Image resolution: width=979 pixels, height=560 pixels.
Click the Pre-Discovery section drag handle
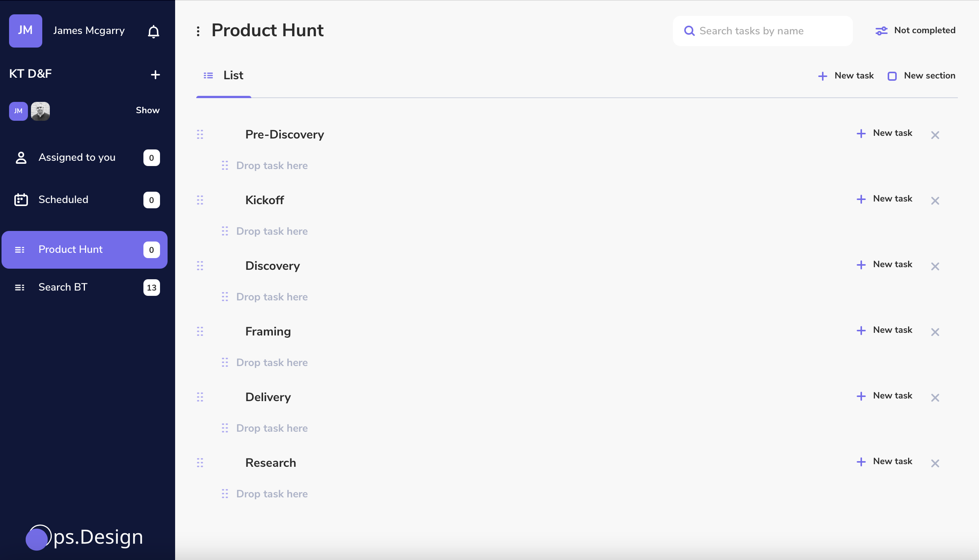[x=200, y=135]
